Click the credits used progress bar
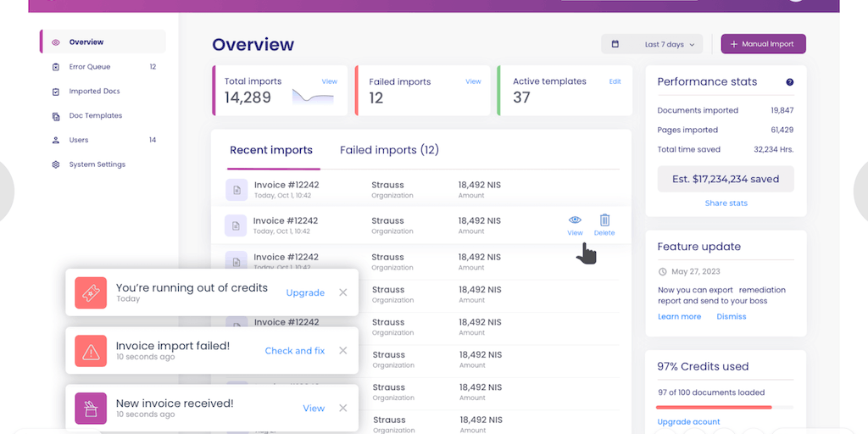Screen dimensions: 868x434 click(x=726, y=408)
